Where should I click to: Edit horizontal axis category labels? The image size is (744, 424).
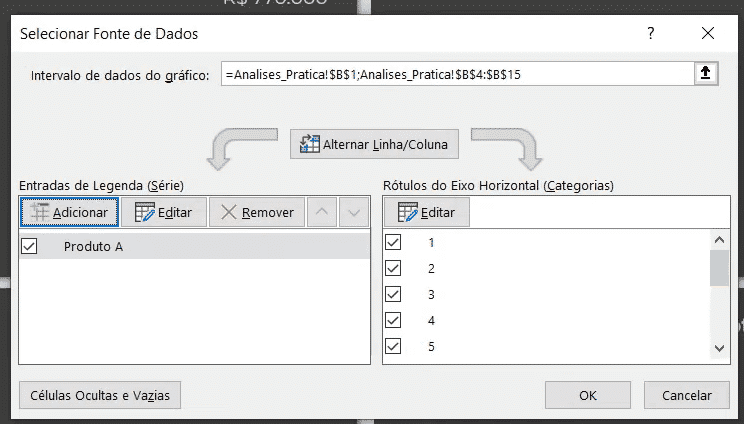427,212
